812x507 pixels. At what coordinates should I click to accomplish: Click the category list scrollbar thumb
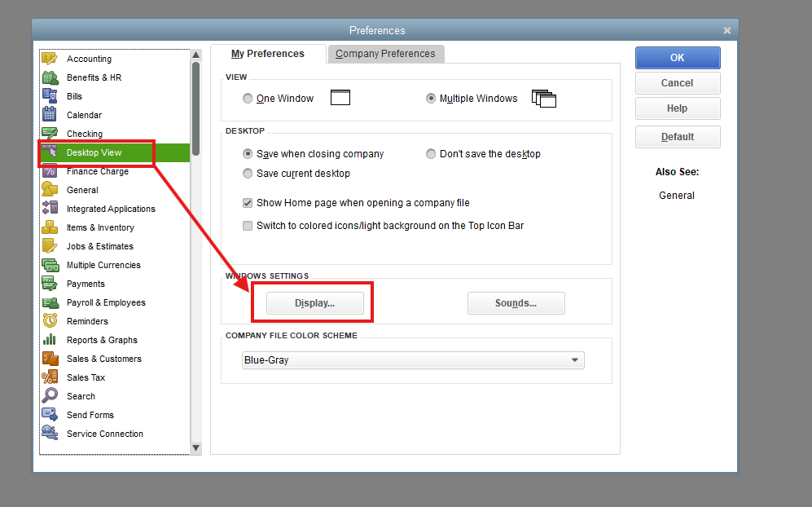click(195, 108)
